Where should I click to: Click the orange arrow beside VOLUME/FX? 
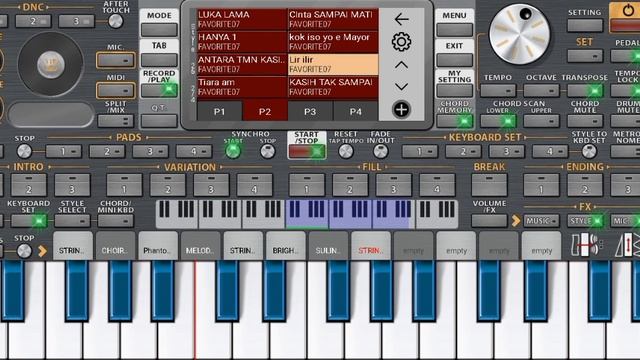point(516,221)
